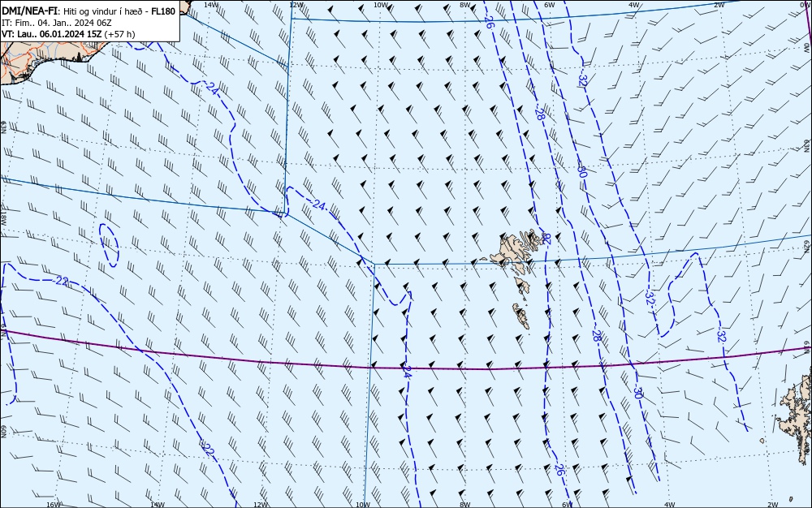
Task: Click the '4W' longitude label on the top edge
Action: coord(634,5)
